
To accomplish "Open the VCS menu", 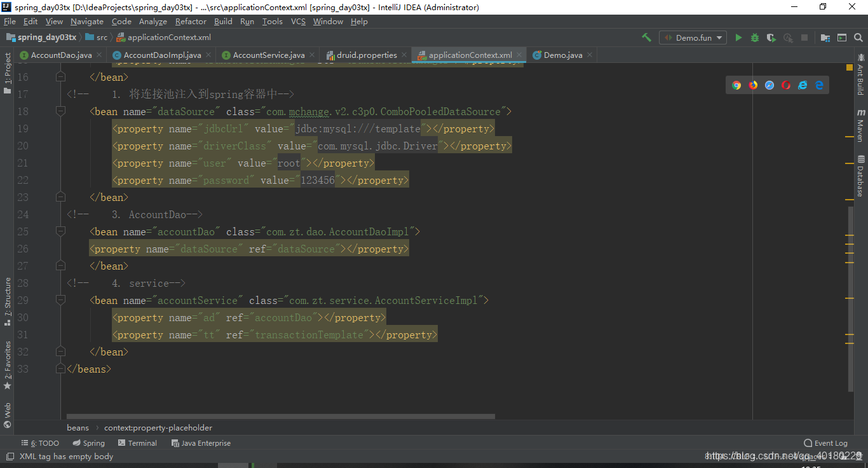I will click(x=298, y=21).
